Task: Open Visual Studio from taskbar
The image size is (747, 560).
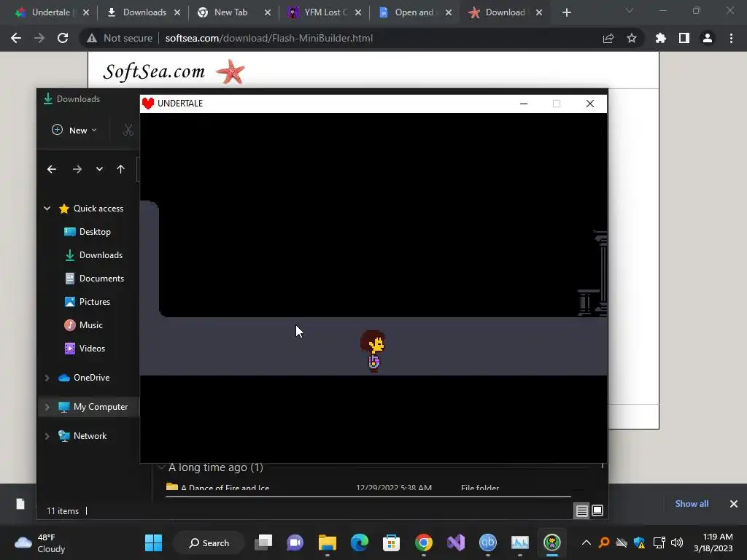Action: (x=455, y=542)
